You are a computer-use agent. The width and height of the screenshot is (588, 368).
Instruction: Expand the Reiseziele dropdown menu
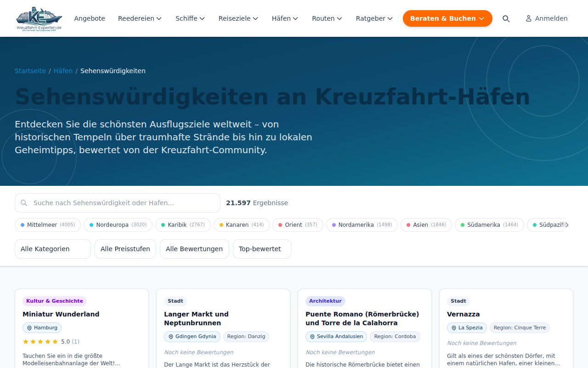[238, 18]
